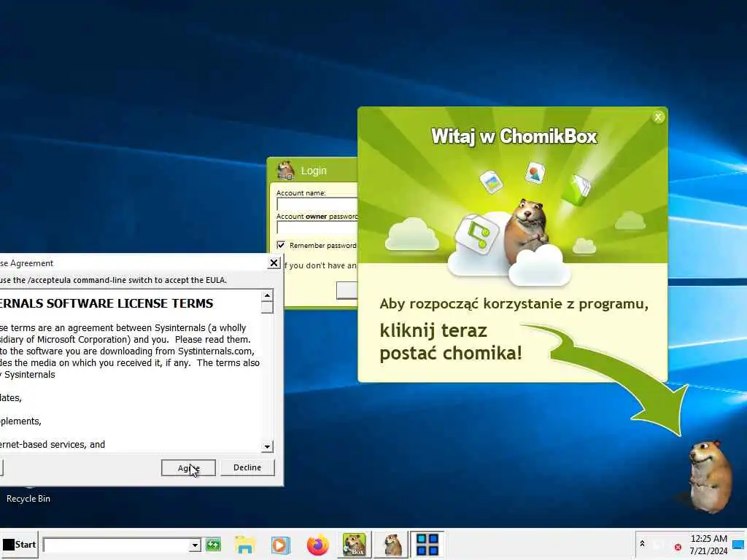Click the license text scroll-up arrow
Viewport: 747px width, 560px height.
pyautogui.click(x=267, y=295)
